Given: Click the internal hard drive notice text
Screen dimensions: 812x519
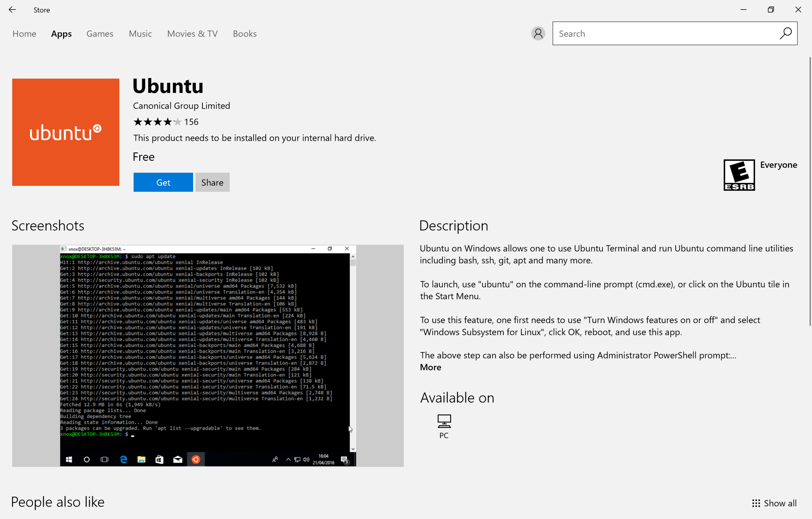Looking at the screenshot, I should [x=255, y=138].
